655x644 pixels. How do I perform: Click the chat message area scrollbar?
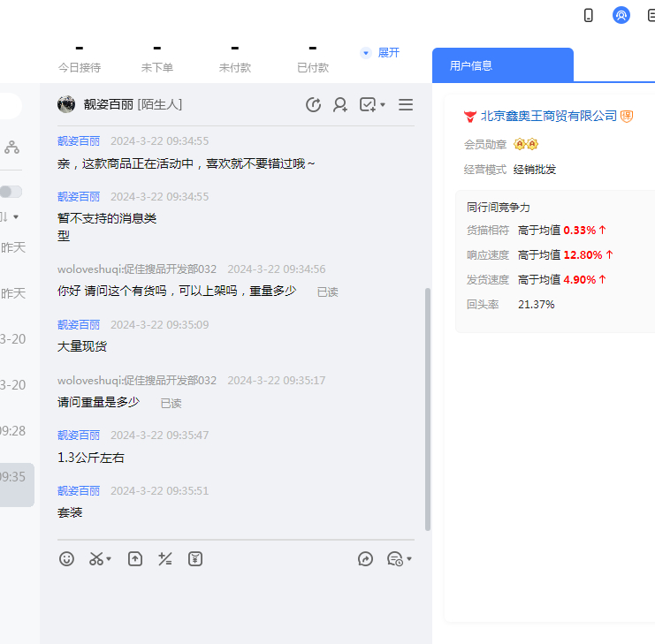[428, 406]
